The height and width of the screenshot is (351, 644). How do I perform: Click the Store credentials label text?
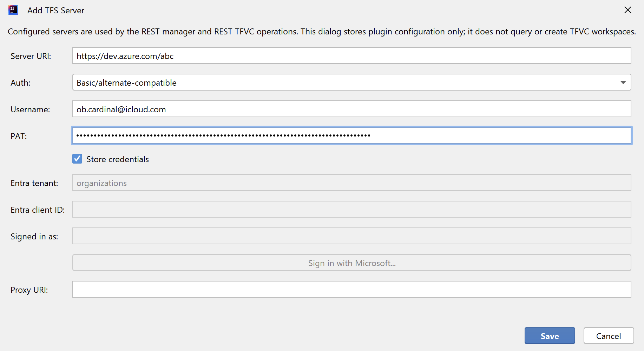coord(118,159)
